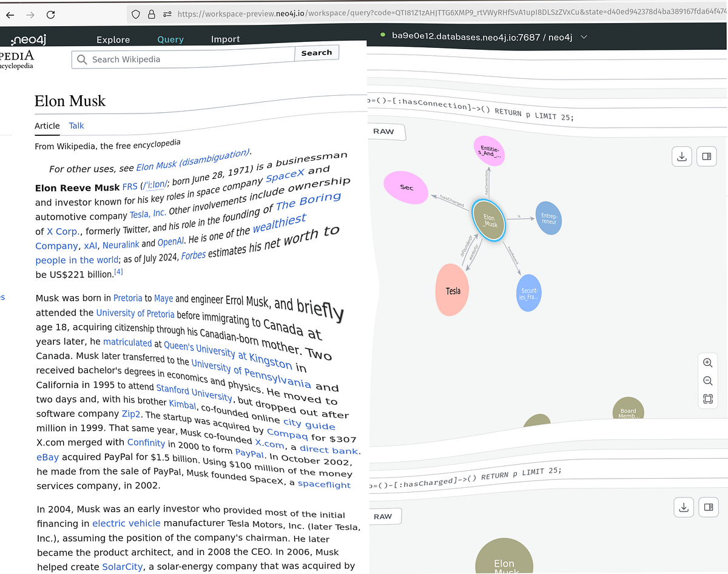
Task: Zoom in on the graph view
Action: coord(707,362)
